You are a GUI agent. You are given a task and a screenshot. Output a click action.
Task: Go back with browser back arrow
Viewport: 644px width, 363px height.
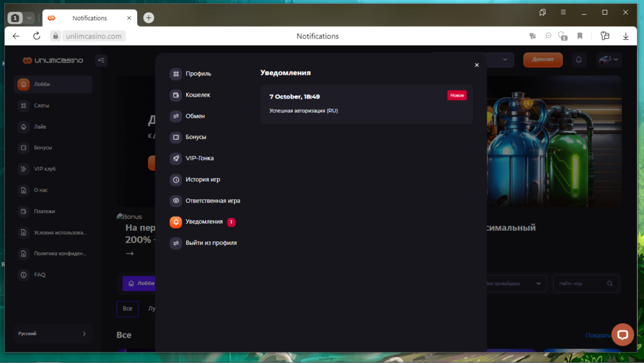tap(16, 36)
